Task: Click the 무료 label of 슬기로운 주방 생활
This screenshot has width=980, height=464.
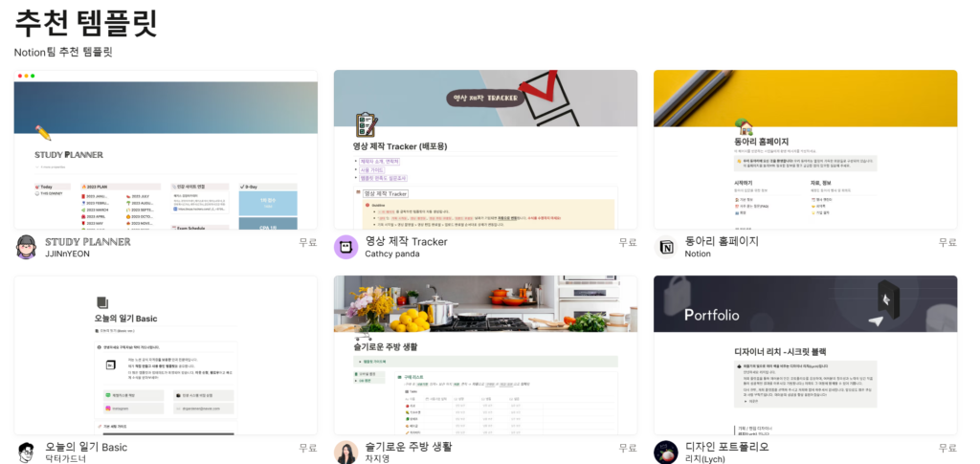Action: (628, 448)
